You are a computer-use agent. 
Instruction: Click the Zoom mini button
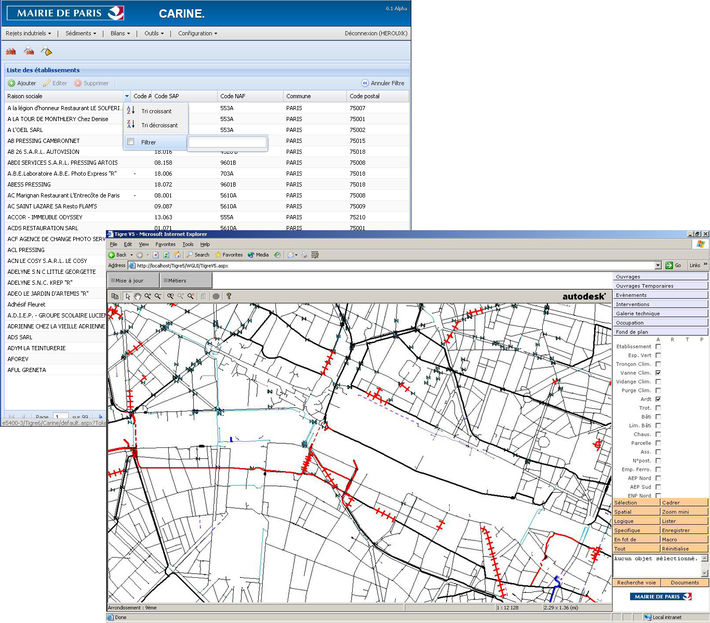684,512
